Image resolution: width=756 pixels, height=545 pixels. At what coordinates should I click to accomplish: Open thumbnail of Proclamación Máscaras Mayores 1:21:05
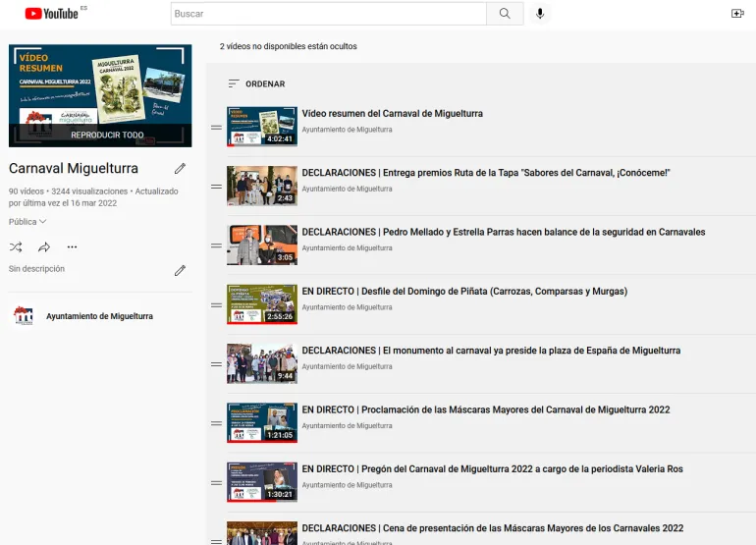(x=262, y=423)
